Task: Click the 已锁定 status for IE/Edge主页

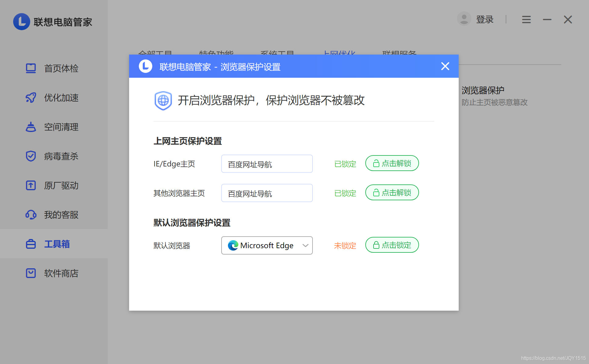Action: coord(345,164)
